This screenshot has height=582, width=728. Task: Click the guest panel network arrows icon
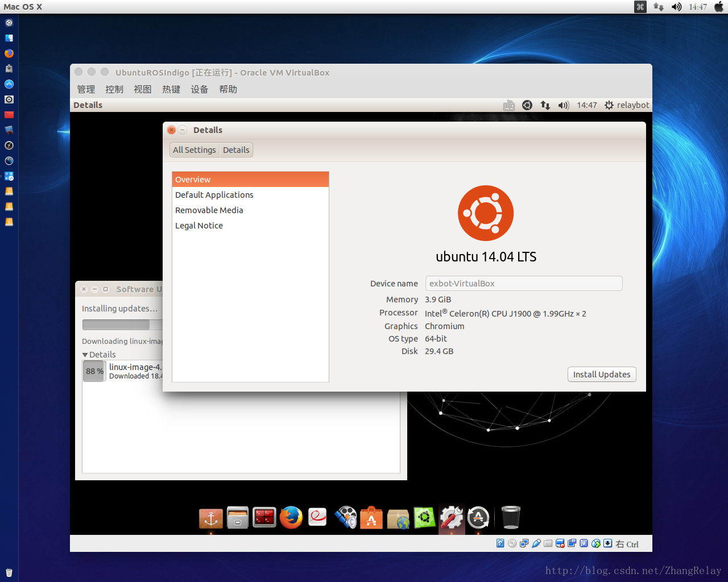tap(545, 105)
